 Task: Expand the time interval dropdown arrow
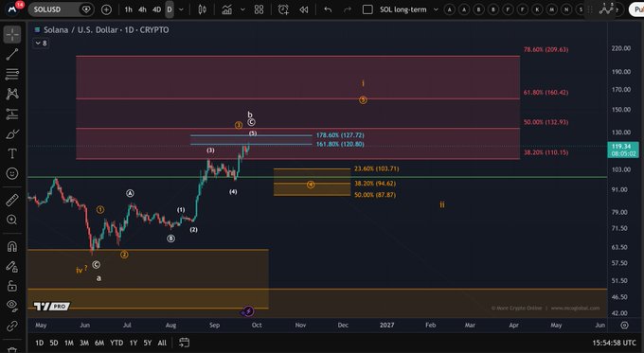[x=181, y=9]
